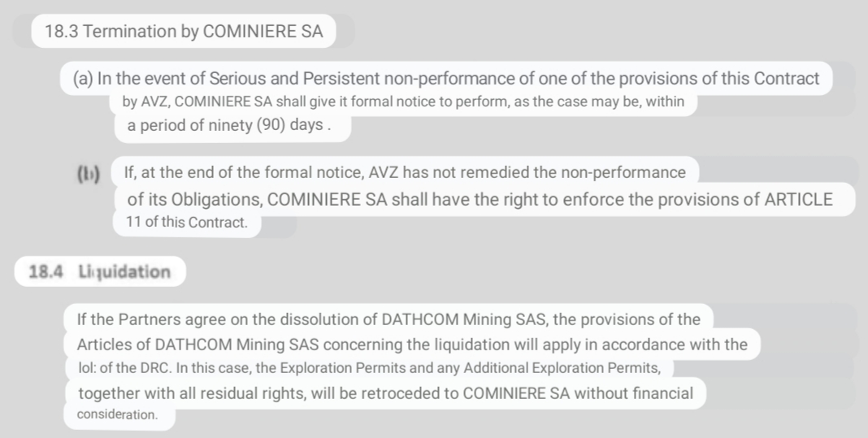
Task: Tap the line beginning 'lol: of the DRC'
Action: [x=364, y=367]
